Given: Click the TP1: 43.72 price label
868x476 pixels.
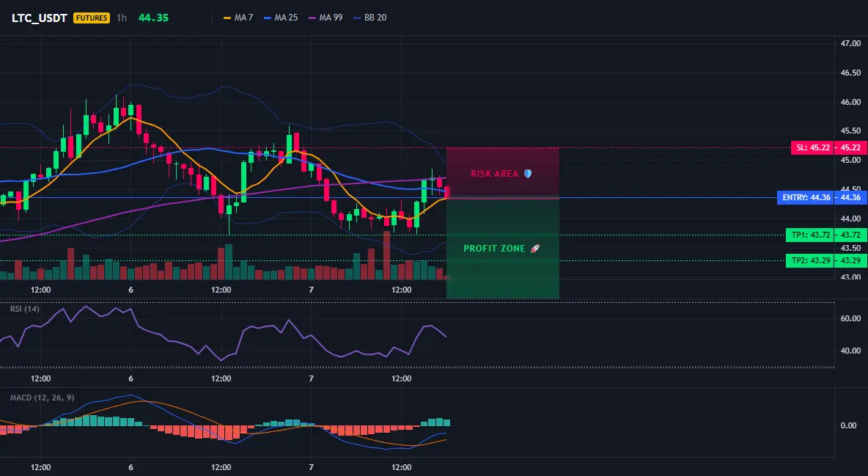Looking at the screenshot, I should tap(810, 235).
